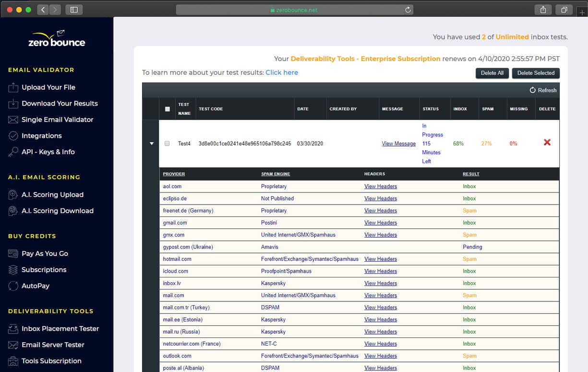Image resolution: width=588 pixels, height=372 pixels.
Task: Follow the Click here link
Action: [282, 72]
